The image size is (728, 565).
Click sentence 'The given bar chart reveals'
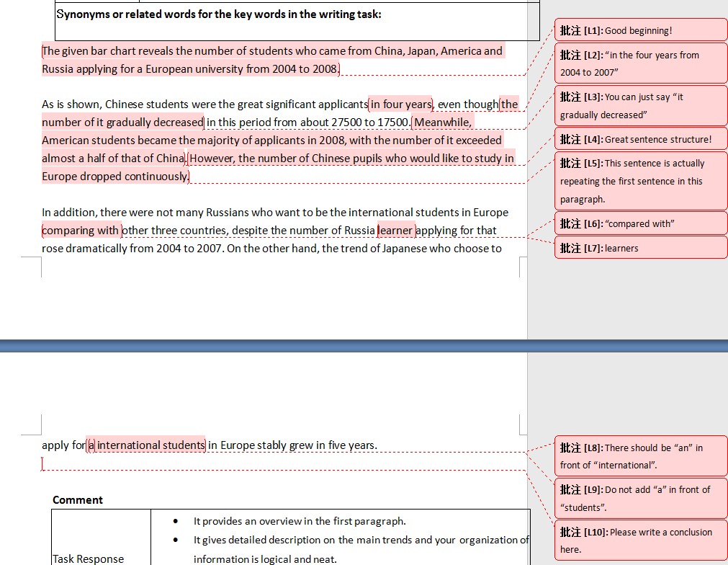point(272,60)
